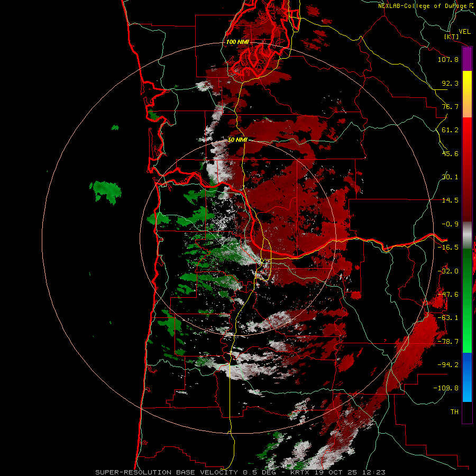476x476 pixels.
Task: Click the -16.5 legend value
Action: pos(448,248)
